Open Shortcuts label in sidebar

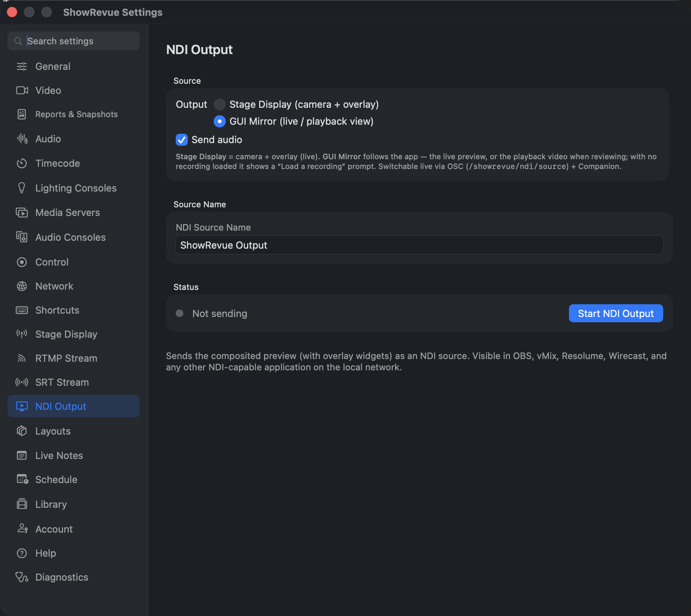click(x=57, y=310)
